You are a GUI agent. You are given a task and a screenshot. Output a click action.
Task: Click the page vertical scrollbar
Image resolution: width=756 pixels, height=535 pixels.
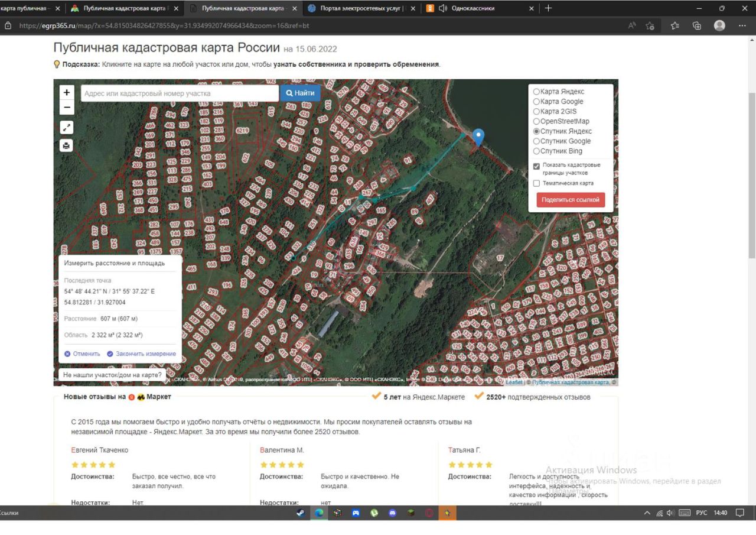tap(751, 175)
